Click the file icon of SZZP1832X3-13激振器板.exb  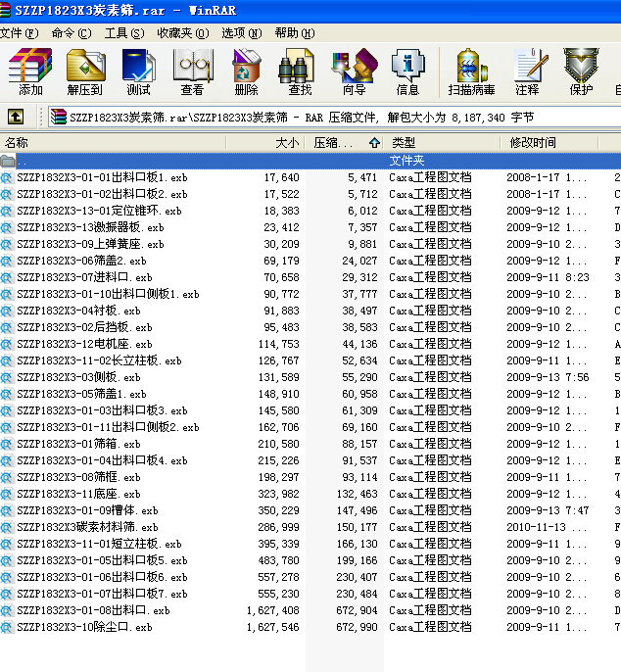pos(7,227)
